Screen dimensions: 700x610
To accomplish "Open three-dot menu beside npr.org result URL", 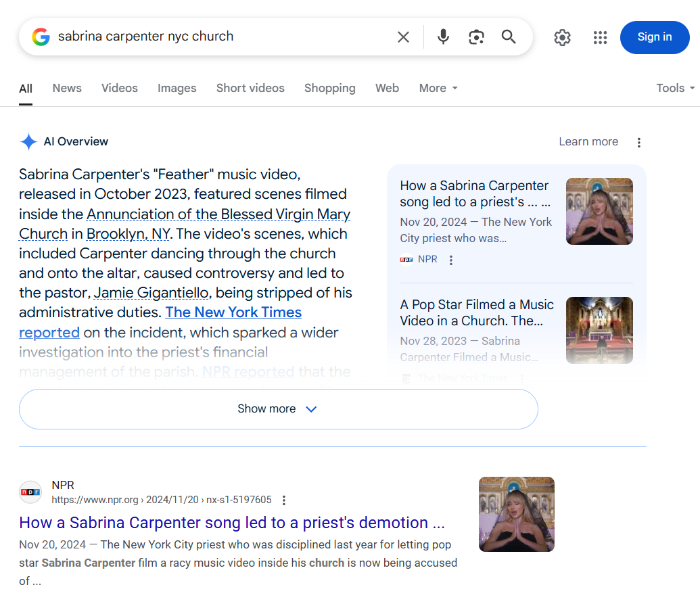I will [284, 500].
